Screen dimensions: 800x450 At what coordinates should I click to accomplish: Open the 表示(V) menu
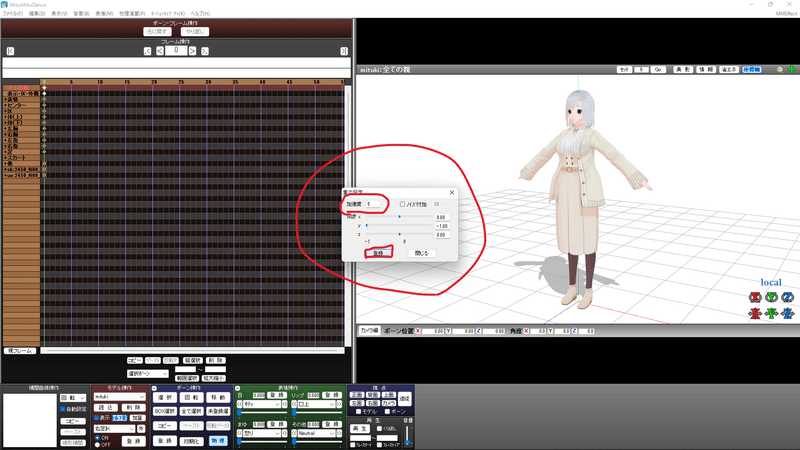click(59, 13)
